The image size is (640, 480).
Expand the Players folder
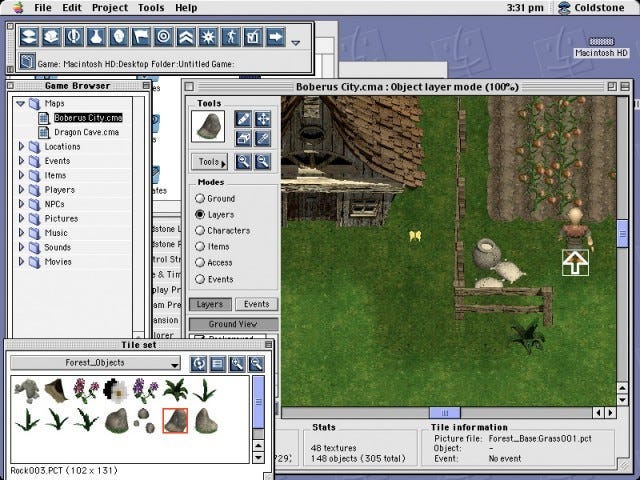(21, 190)
